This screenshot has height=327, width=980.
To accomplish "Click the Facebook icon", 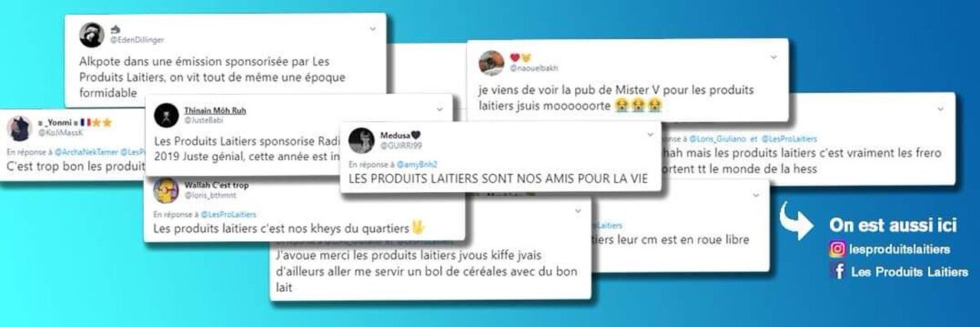I will tap(837, 271).
